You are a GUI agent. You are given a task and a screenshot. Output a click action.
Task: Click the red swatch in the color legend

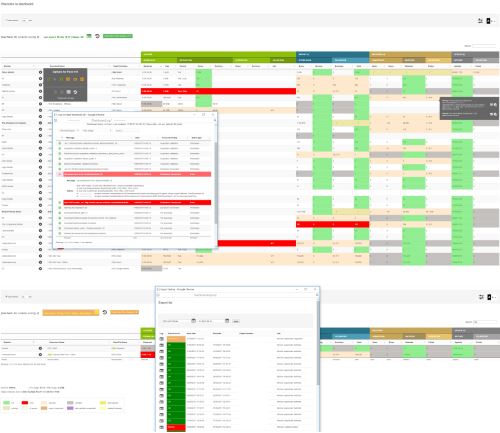point(25,403)
